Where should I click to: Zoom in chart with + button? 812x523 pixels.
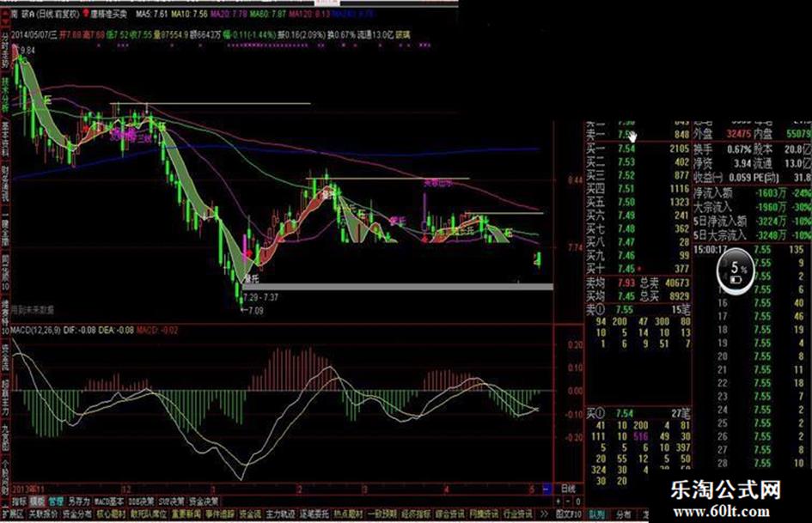[x=559, y=502]
